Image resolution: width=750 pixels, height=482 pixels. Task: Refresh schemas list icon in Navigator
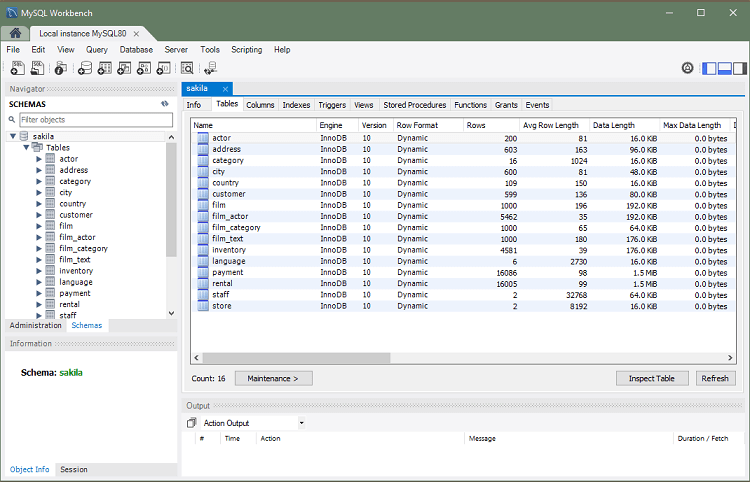pos(164,103)
